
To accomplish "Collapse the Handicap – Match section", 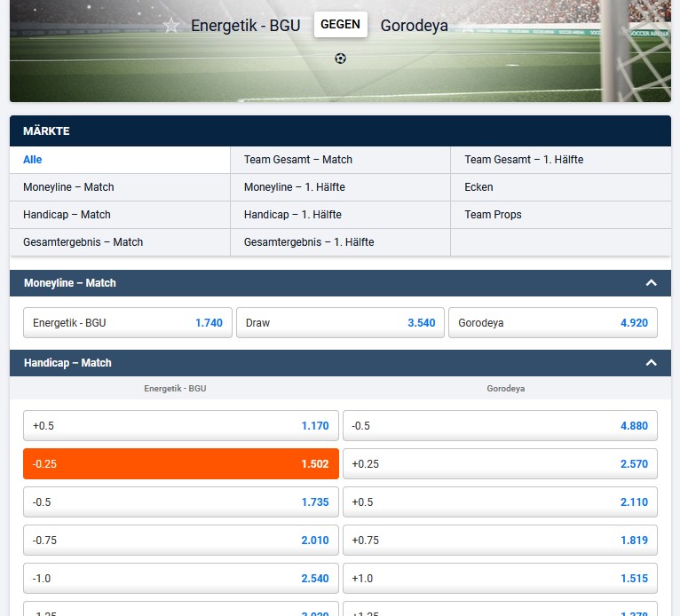I will tap(651, 363).
